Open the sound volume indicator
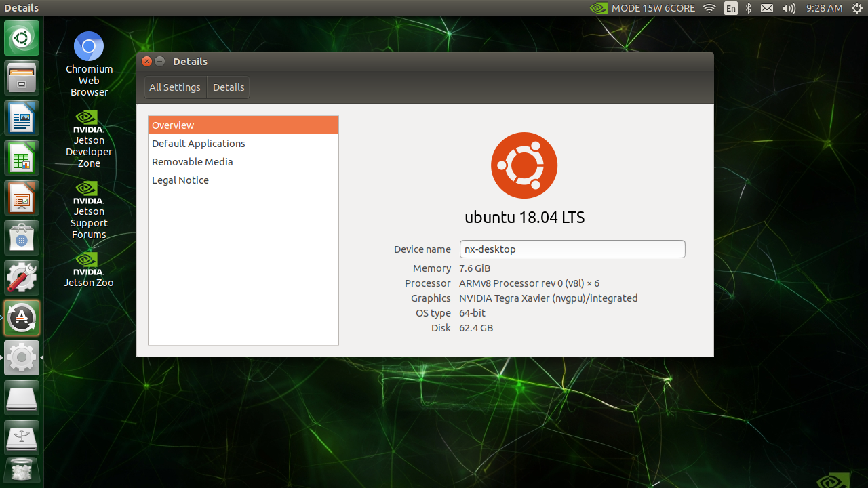The image size is (868, 488). [x=789, y=8]
